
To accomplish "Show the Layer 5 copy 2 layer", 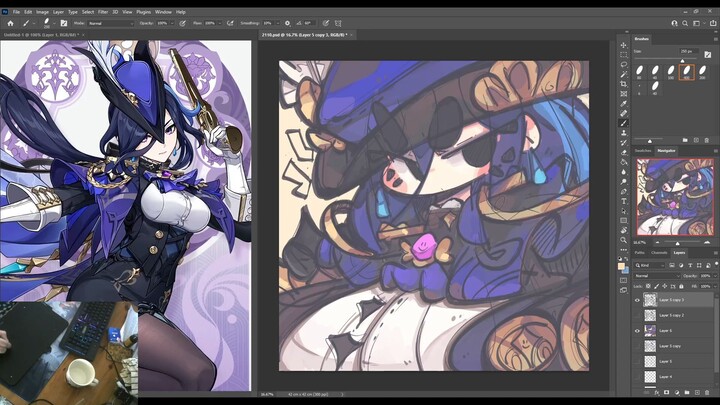I will (638, 314).
